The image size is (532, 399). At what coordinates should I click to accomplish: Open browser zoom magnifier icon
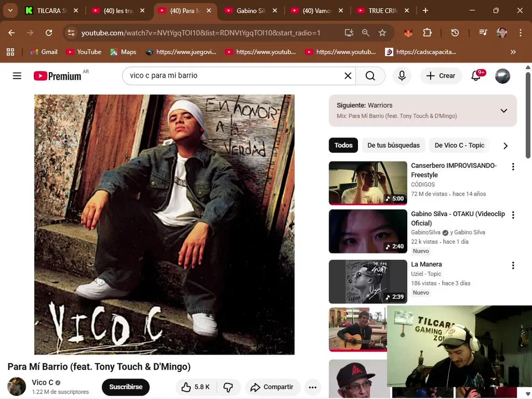pyautogui.click(x=365, y=33)
